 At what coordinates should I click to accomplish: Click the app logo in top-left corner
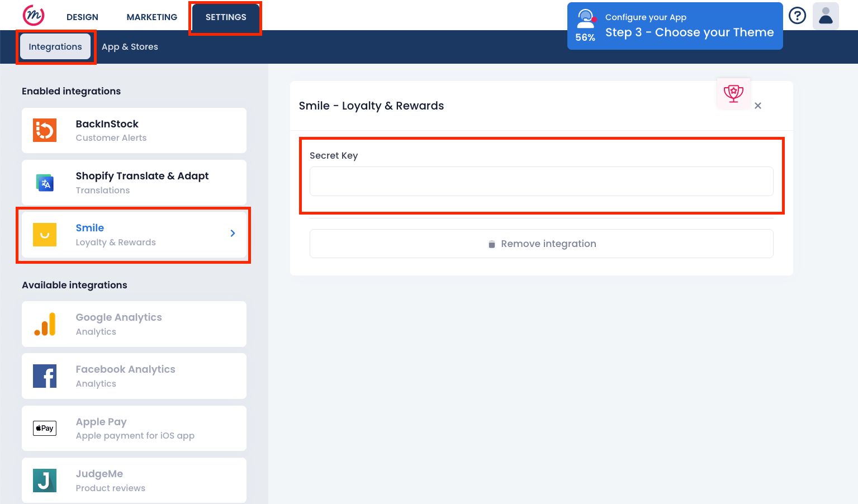pyautogui.click(x=34, y=15)
